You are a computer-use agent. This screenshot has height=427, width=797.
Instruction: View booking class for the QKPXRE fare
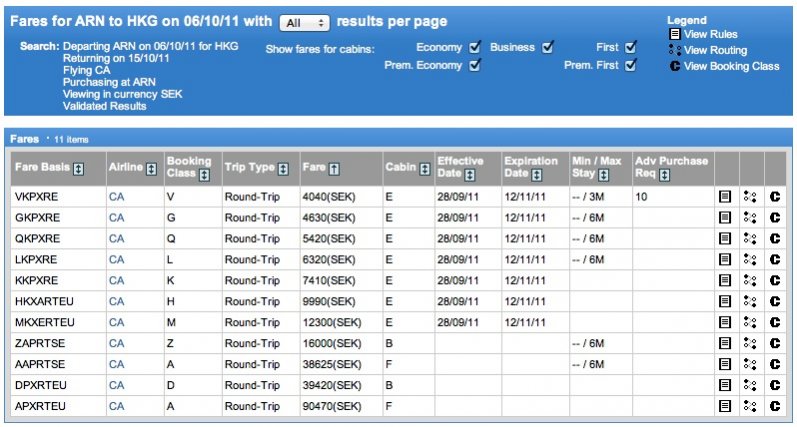[774, 239]
